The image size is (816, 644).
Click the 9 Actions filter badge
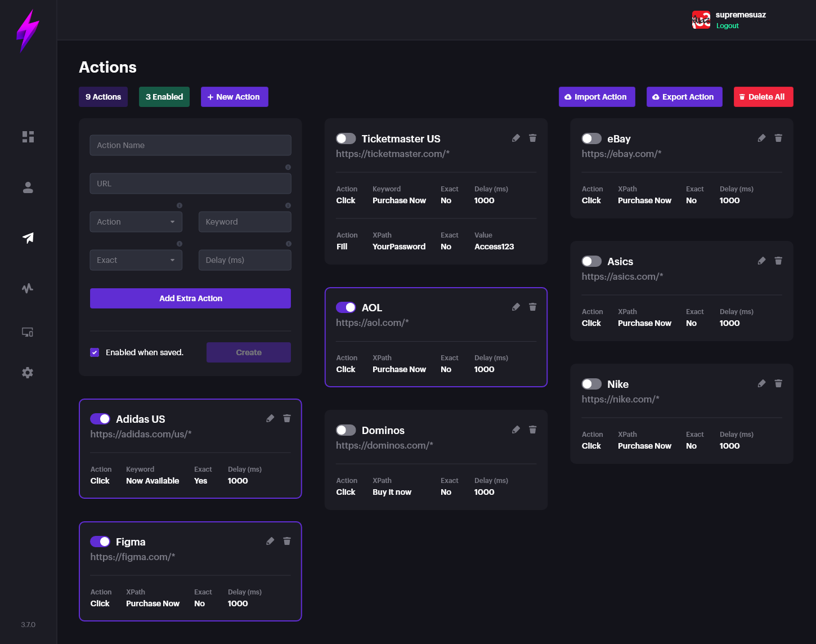click(104, 97)
